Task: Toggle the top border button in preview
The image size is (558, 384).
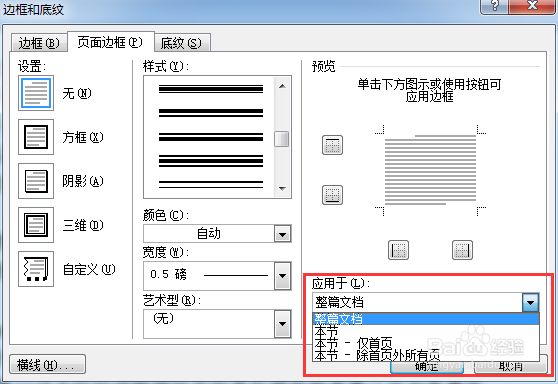Action: (332, 145)
